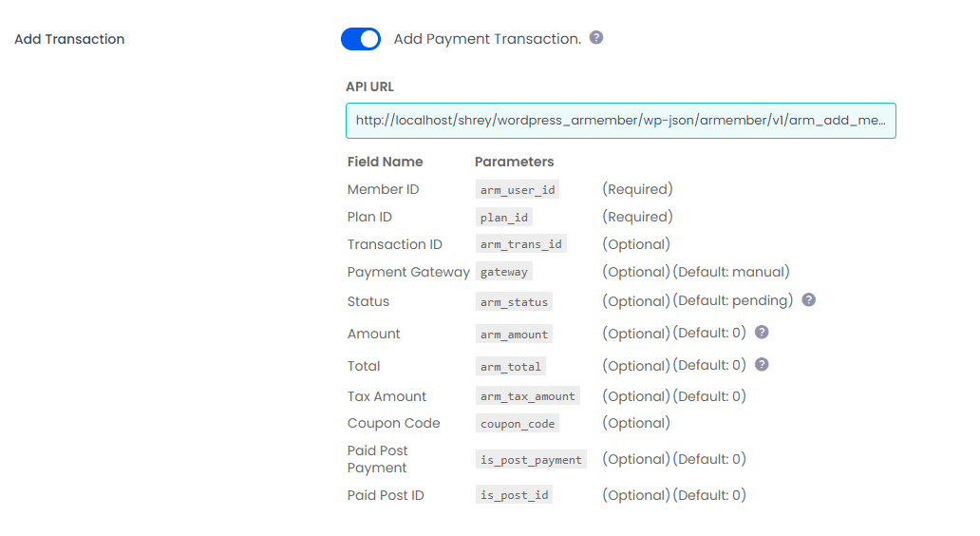Click the Add Transaction section label
This screenshot has width=980, height=536.
pyautogui.click(x=69, y=39)
